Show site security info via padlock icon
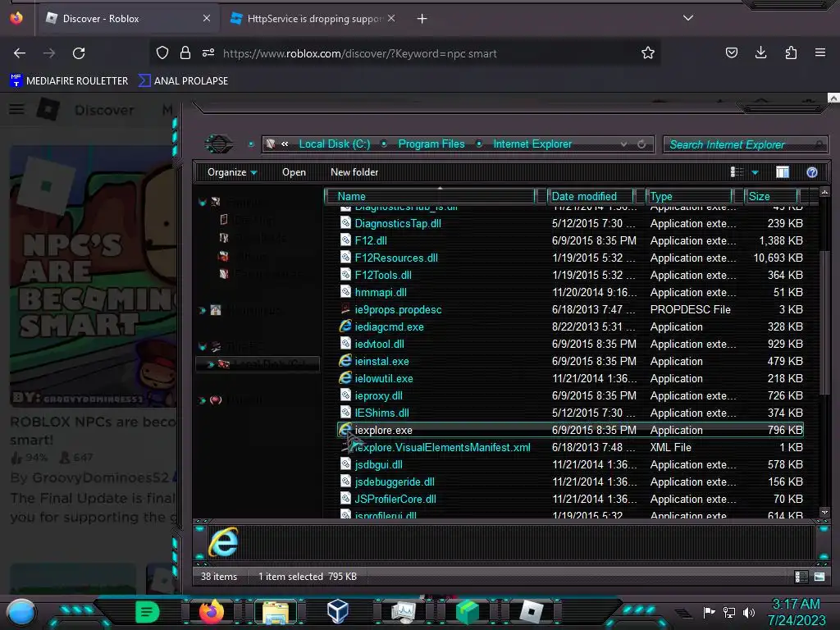This screenshot has height=630, width=840. click(x=185, y=52)
